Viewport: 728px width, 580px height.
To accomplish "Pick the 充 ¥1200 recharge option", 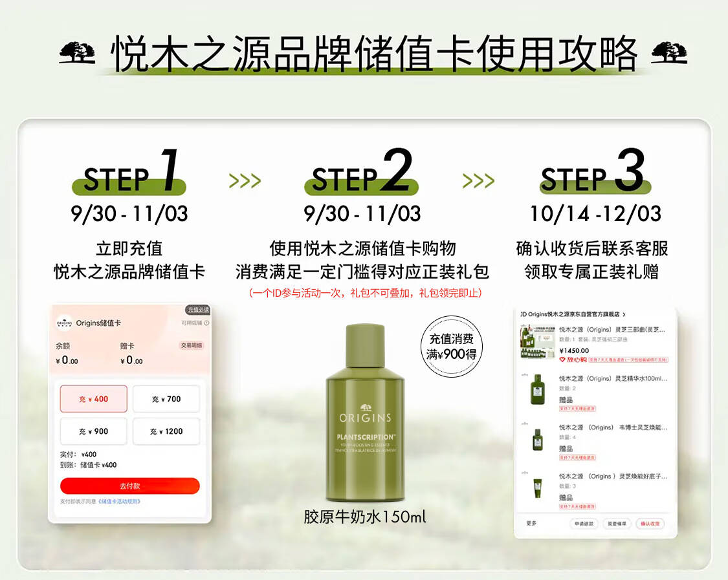I will [x=166, y=431].
